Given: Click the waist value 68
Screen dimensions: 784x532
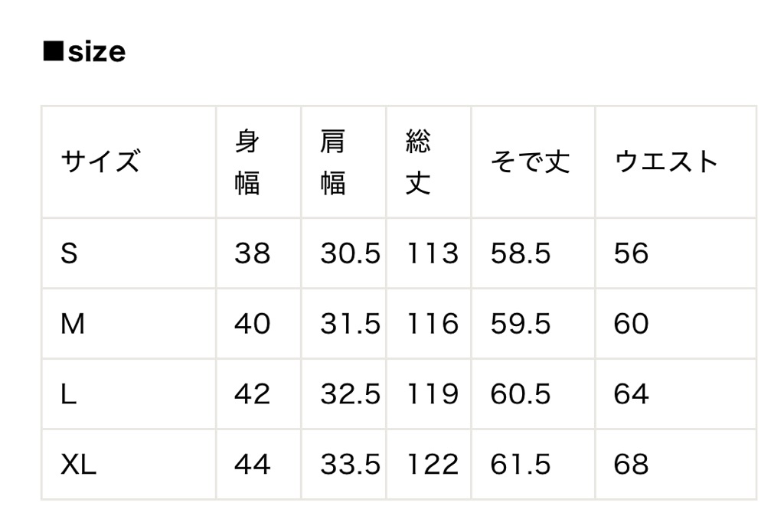Looking at the screenshot, I should [631, 465].
